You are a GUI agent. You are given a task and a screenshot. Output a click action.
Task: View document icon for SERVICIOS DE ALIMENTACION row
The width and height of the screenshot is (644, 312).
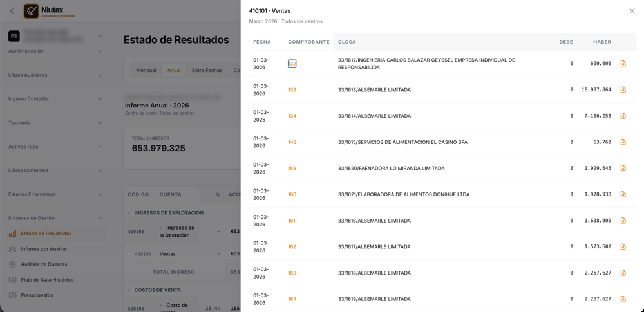tap(623, 142)
